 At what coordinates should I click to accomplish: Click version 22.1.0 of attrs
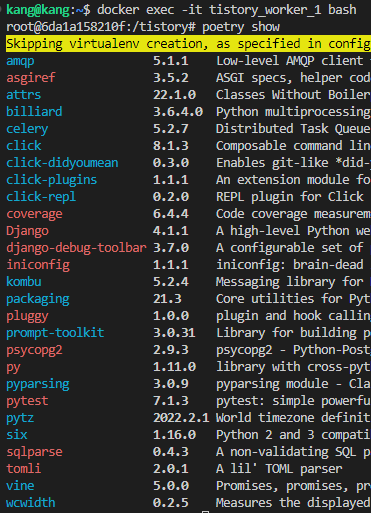pyautogui.click(x=174, y=95)
